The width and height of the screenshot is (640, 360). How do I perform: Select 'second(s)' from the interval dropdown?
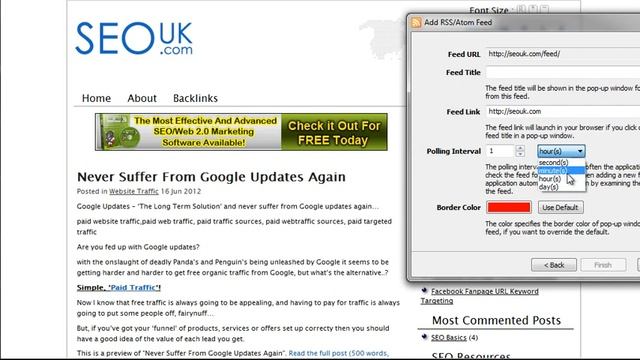[562, 162]
